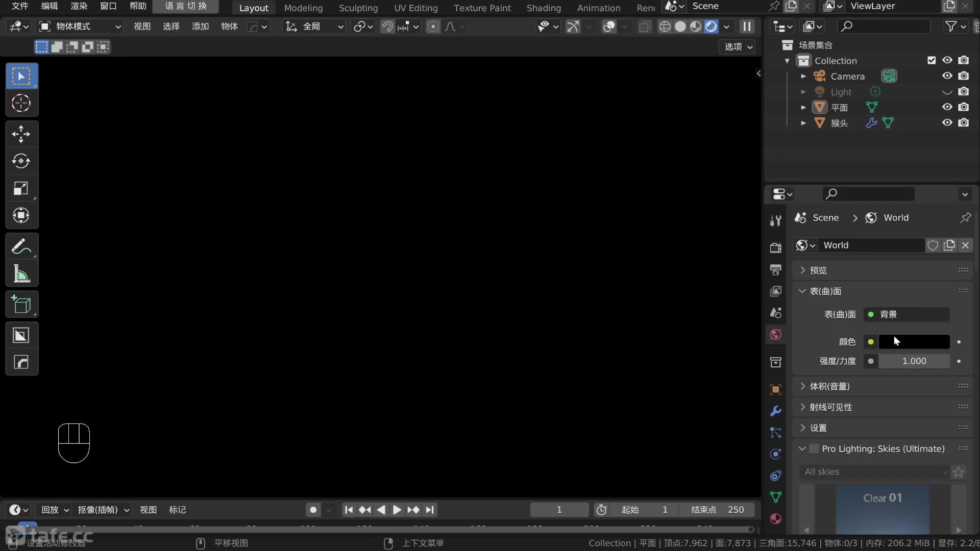Open the Tool settings properties tab
The image size is (980, 551).
(775, 220)
